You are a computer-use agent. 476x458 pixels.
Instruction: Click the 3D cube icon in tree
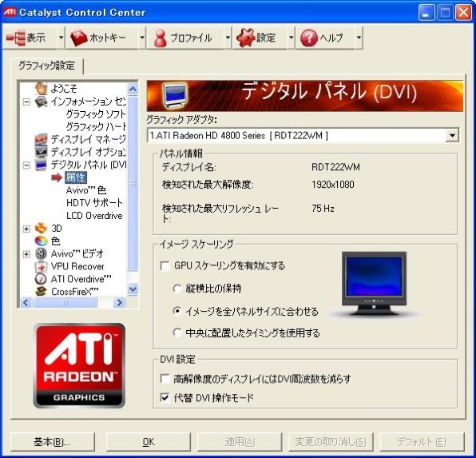tap(41, 228)
